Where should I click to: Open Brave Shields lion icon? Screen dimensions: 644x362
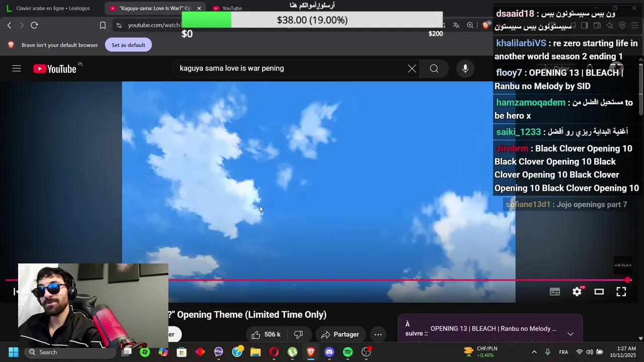click(x=486, y=25)
